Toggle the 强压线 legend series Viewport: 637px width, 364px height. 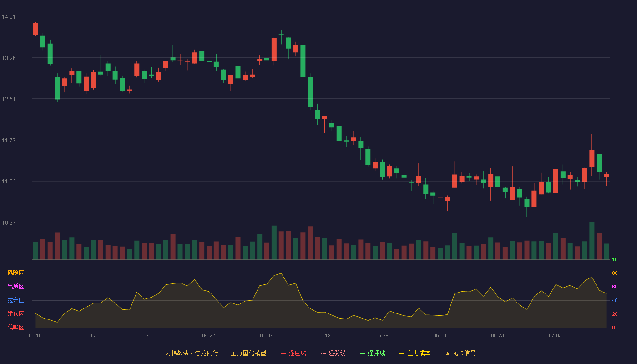pos(293,353)
